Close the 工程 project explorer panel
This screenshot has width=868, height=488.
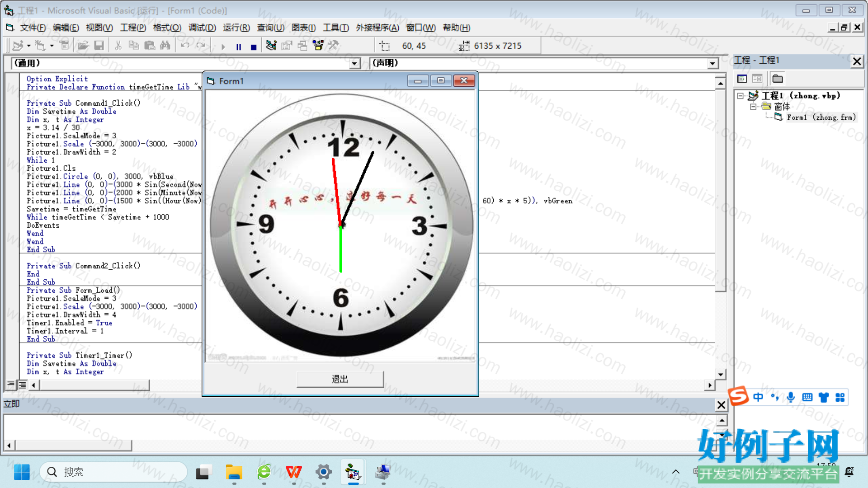coord(857,61)
